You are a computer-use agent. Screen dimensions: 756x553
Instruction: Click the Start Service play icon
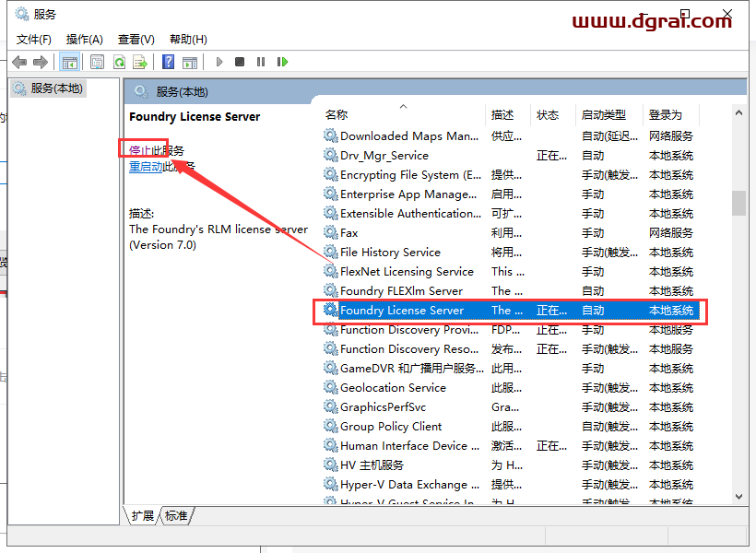click(x=219, y=62)
